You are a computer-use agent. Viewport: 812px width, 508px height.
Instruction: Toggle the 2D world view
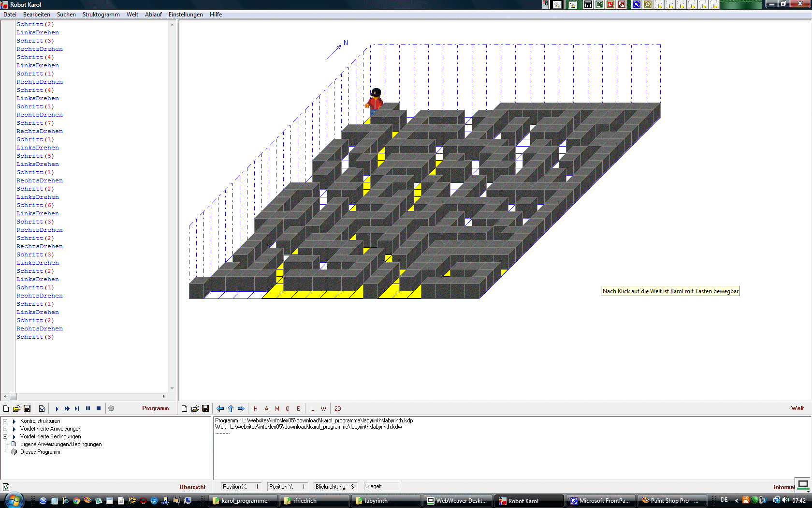pos(337,408)
